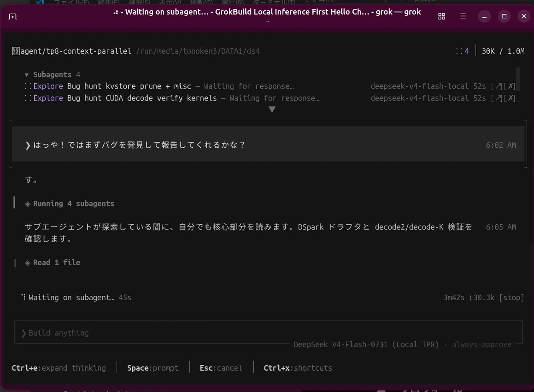Collapse the Subagents list
Viewport: 534px width, 392px height.
click(27, 75)
